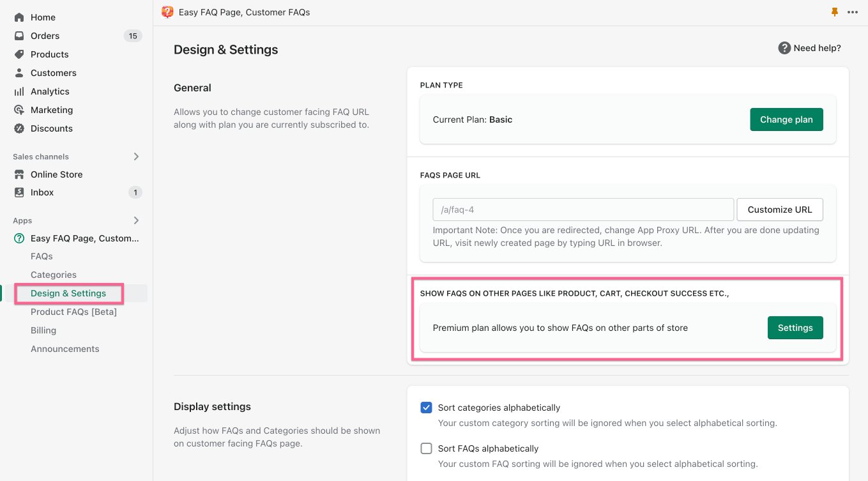Click the orange pin icon in header
Screen dimensions: 868x481
pos(834,12)
